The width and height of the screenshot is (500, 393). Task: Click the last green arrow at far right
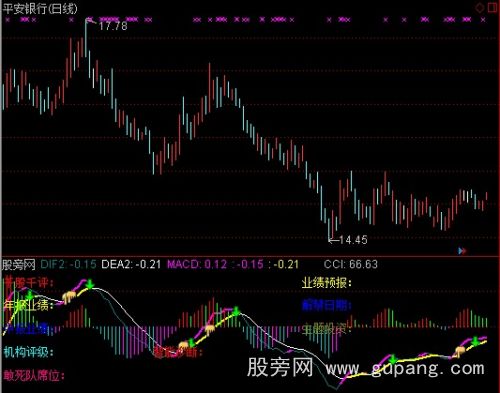[x=475, y=341]
